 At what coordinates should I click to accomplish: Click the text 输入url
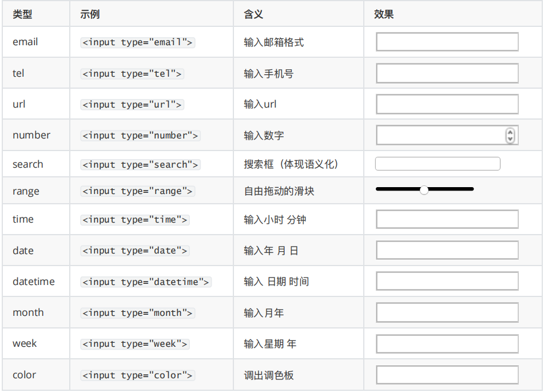[260, 104]
